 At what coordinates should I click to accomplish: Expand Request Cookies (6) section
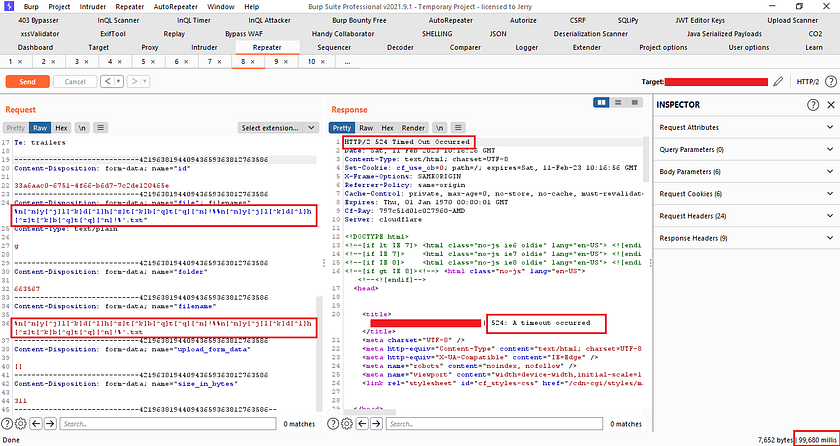pyautogui.click(x=746, y=193)
